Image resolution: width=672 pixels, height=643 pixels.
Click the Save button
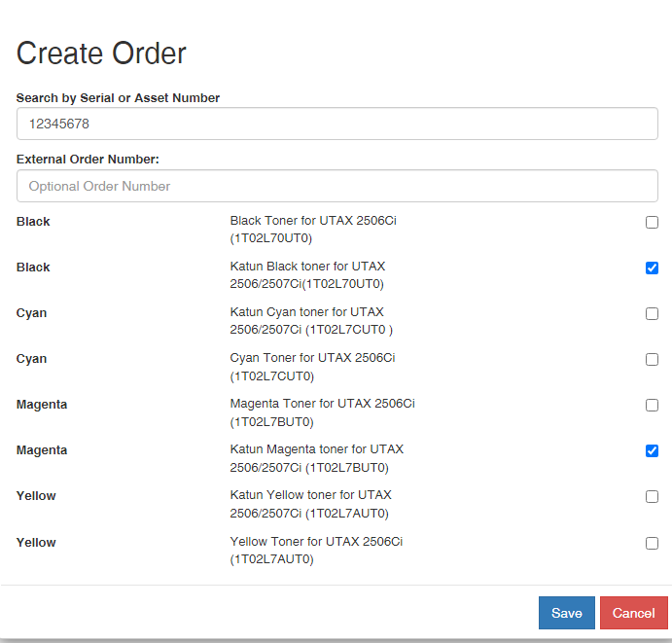(x=567, y=613)
